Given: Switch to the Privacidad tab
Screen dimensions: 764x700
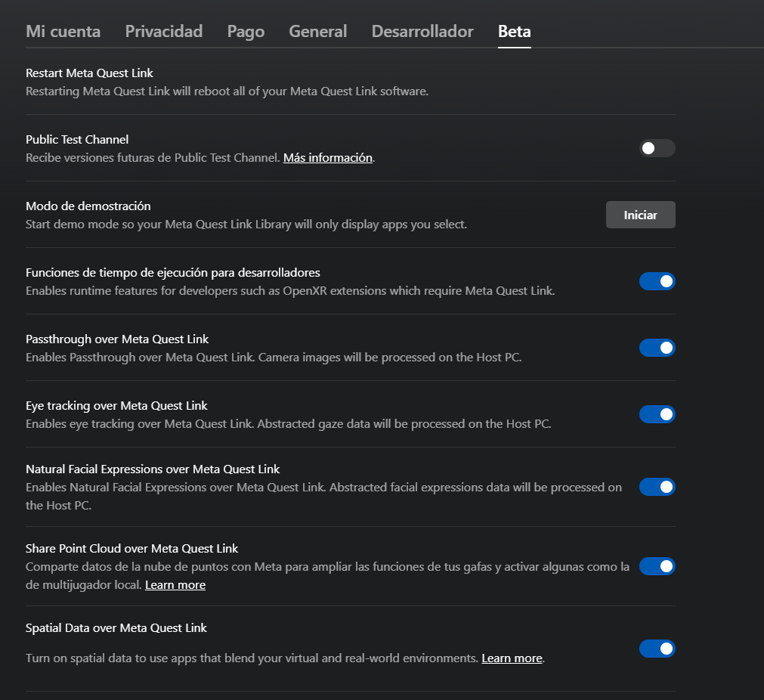Looking at the screenshot, I should [x=164, y=32].
